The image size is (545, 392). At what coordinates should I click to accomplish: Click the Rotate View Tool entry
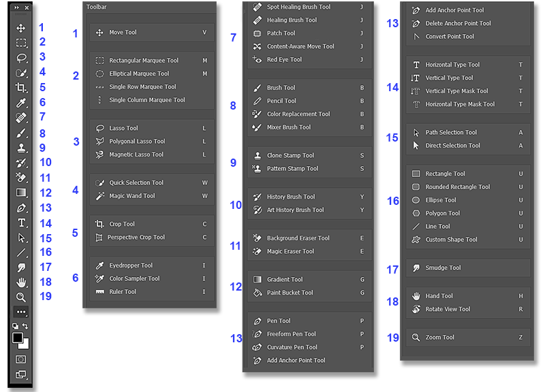448,309
